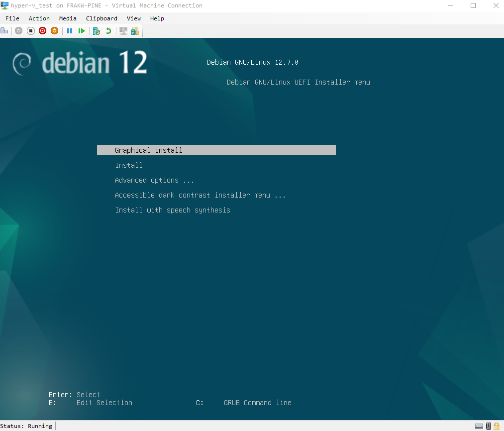Viewport: 504px width, 431px height.
Task: Click the grey Start power icon
Action: tap(18, 31)
